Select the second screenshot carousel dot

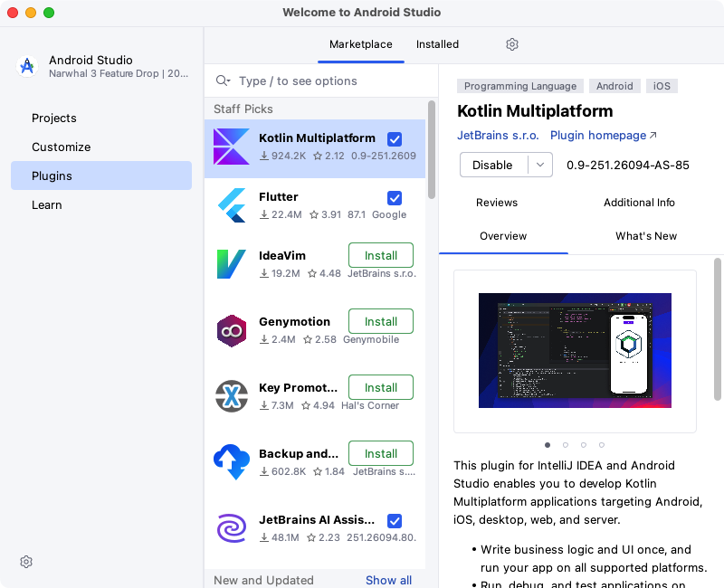click(566, 445)
